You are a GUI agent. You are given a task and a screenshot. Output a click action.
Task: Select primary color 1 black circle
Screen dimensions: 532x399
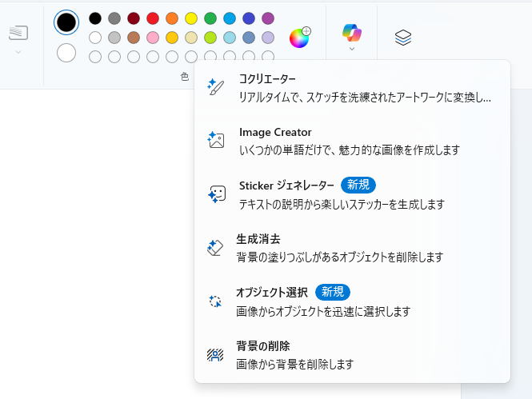(x=66, y=22)
